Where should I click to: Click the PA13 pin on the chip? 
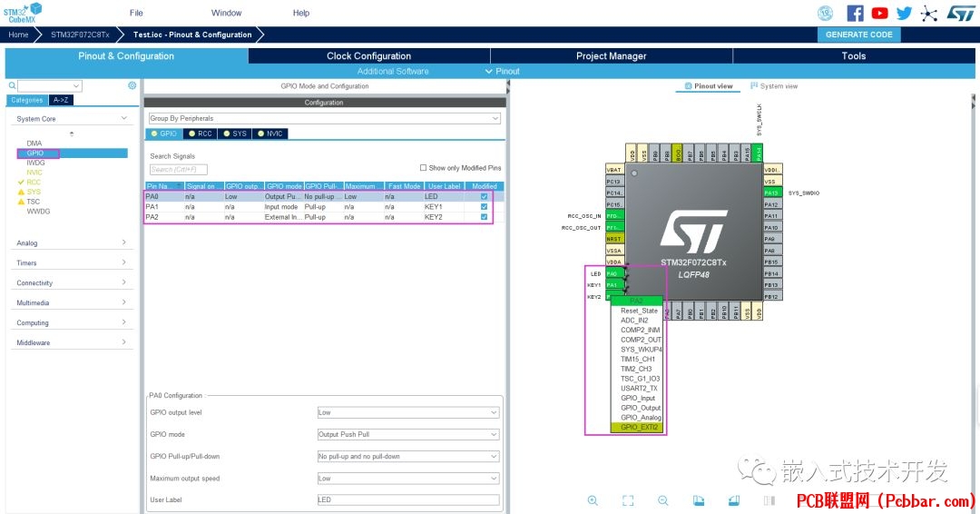[772, 193]
